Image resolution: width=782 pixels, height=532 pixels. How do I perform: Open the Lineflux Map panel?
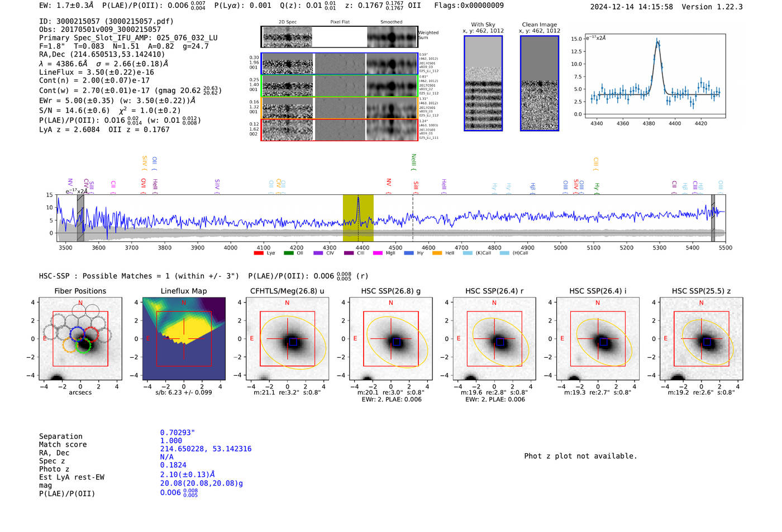click(184, 339)
